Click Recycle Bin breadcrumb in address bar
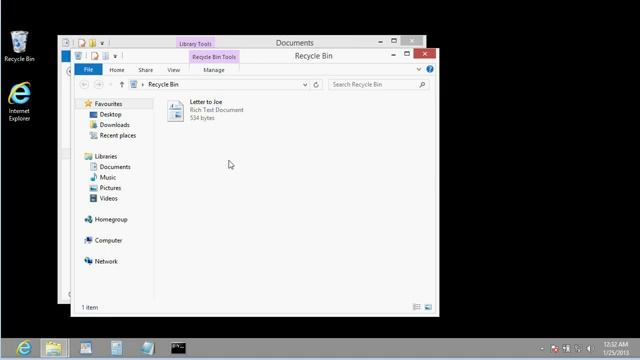 (x=163, y=84)
